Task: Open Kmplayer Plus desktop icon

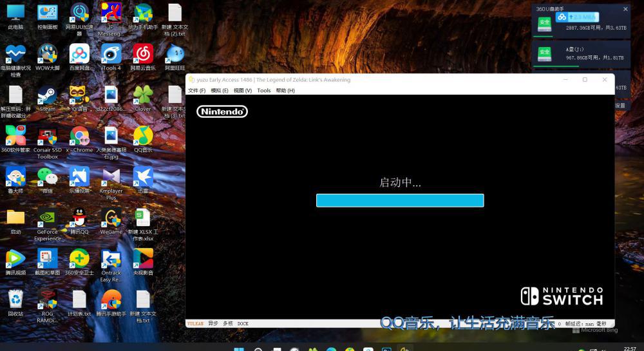Action: pos(111,183)
